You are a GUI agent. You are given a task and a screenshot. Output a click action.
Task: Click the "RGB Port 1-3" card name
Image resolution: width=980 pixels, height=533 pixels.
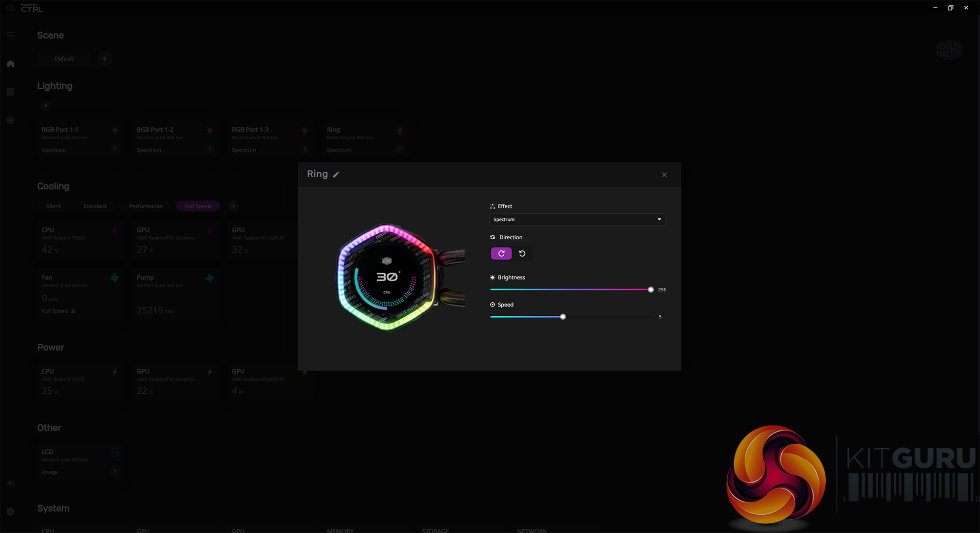pos(250,130)
